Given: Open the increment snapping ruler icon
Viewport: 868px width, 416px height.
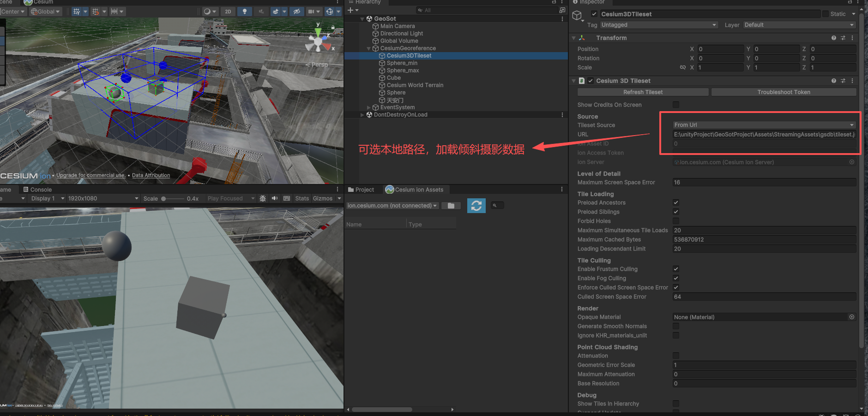Looking at the screenshot, I should pos(114,12).
